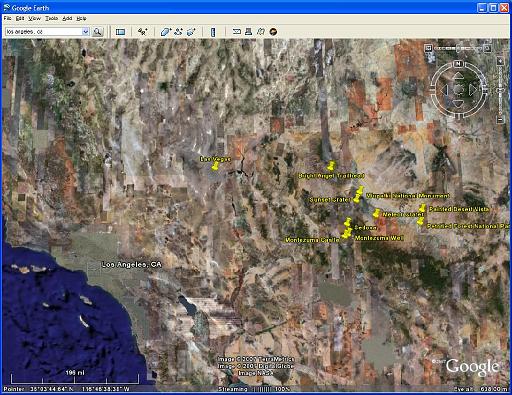This screenshot has height=395, width=512.
Task: Click the zoom in plus button
Action: (x=500, y=61)
